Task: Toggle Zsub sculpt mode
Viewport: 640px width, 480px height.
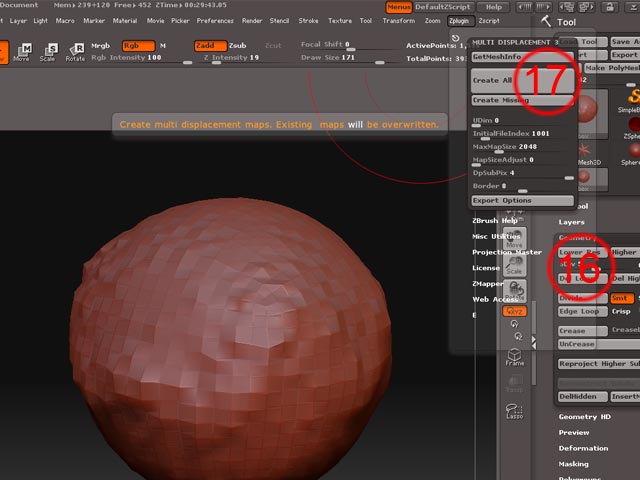Action: (237, 46)
